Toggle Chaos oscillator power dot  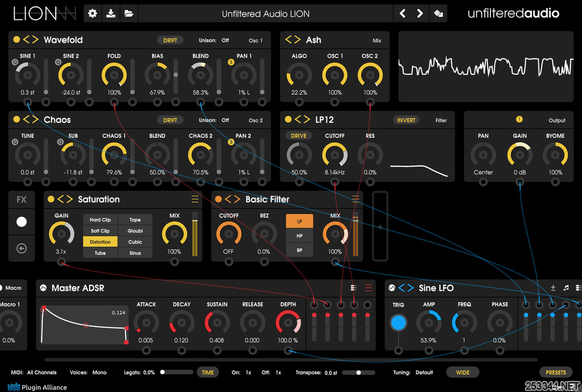[x=16, y=120]
